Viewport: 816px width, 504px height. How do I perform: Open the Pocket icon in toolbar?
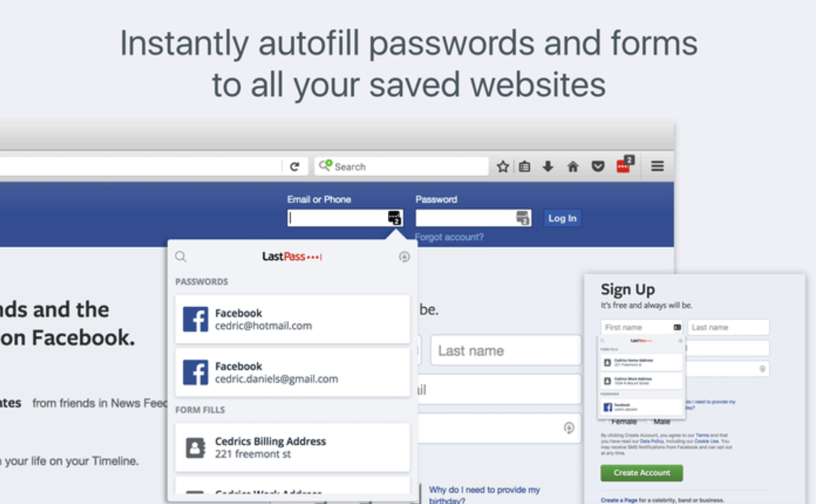click(598, 167)
